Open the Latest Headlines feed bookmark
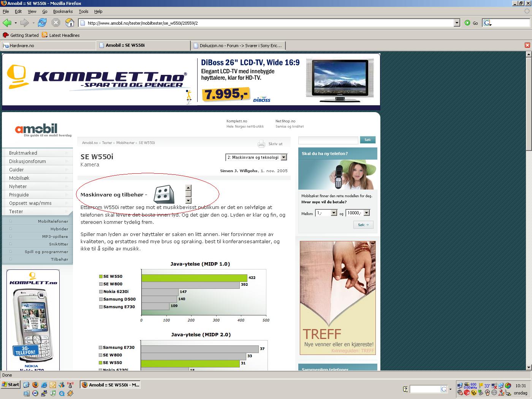Image resolution: width=532 pixels, height=399 pixels. pos(61,35)
